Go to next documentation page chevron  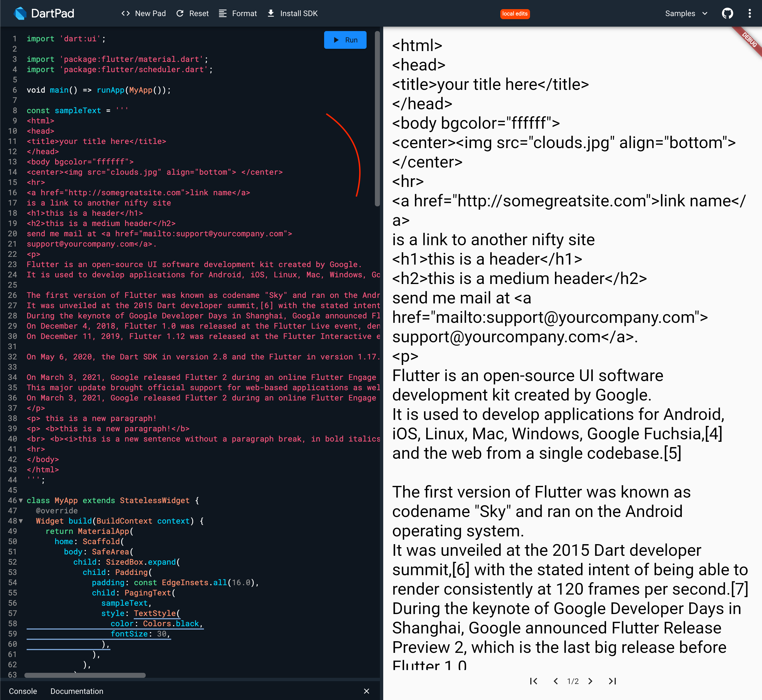pos(590,681)
